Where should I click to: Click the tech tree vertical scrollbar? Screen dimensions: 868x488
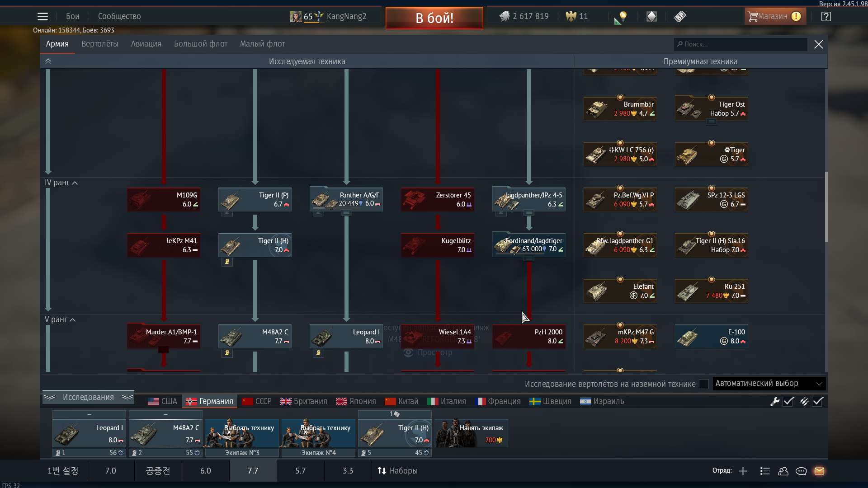pos(826,207)
